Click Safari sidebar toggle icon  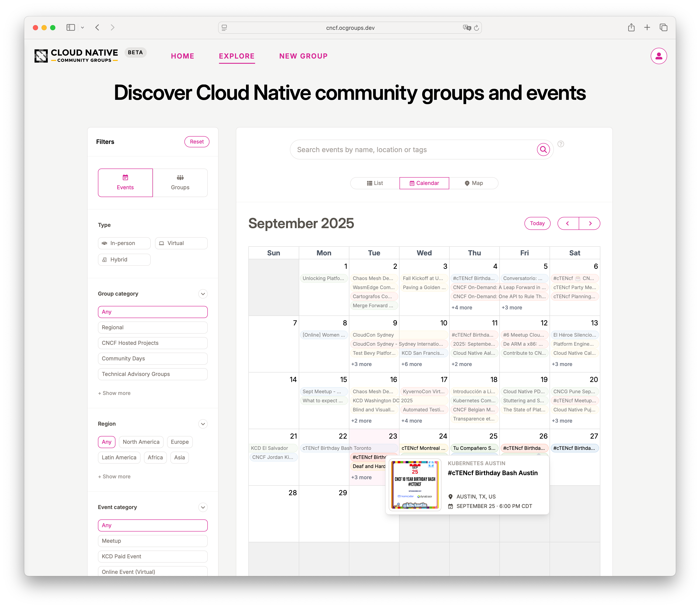click(x=71, y=27)
